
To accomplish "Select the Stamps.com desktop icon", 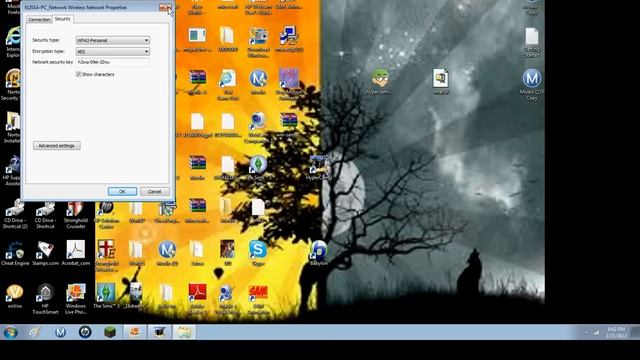I will click(x=45, y=253).
